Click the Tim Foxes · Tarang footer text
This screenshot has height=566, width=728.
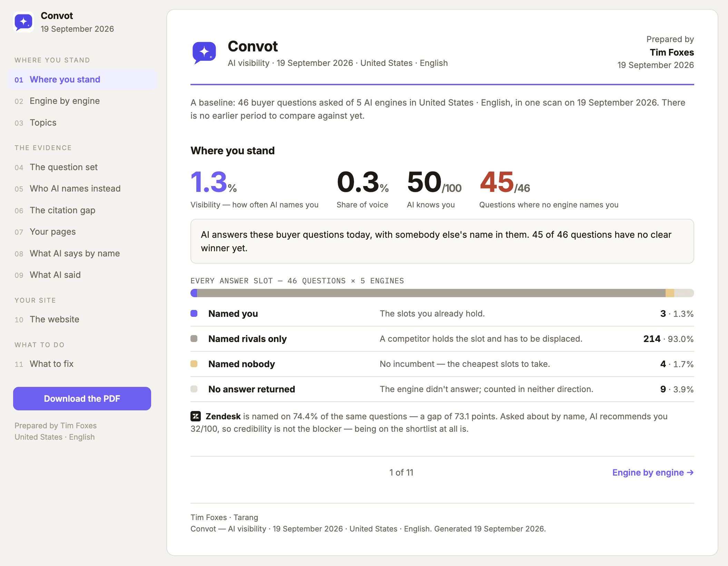[x=224, y=517]
